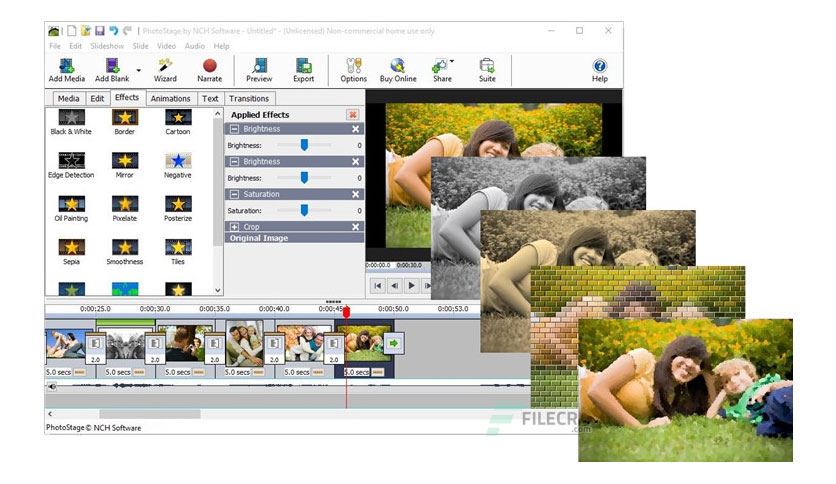
Task: Collapse the Saturation effect section
Action: (234, 194)
